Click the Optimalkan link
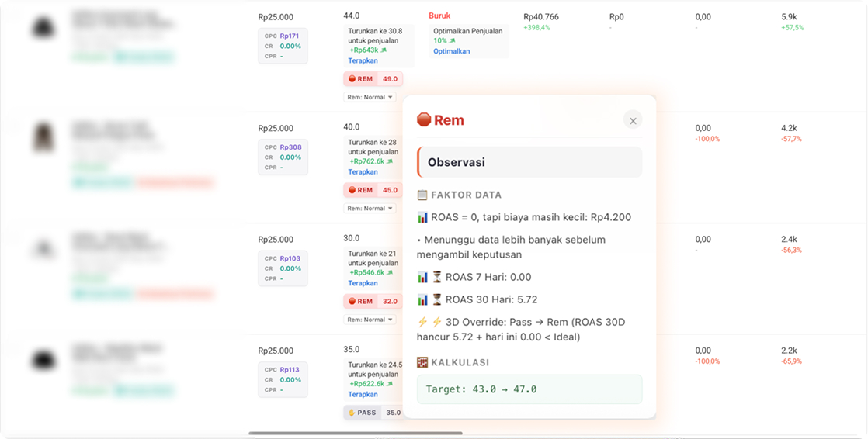Screen dimensions: 868x439 click(452, 51)
